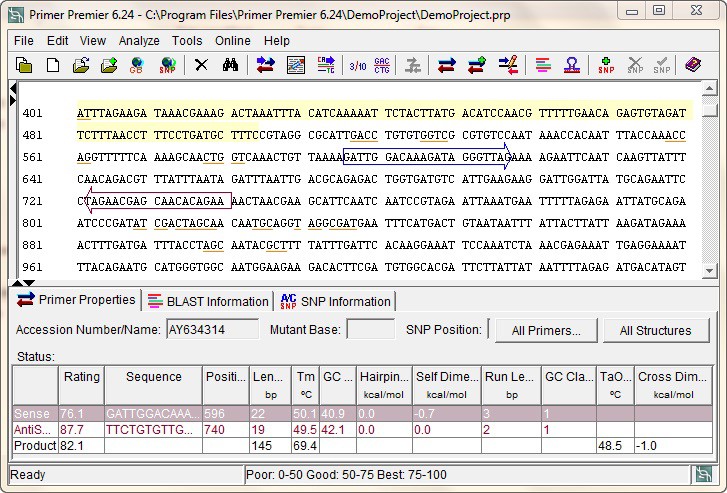This screenshot has width=727, height=493.
Task: Click the sequence view scroll down arrow
Action: [709, 271]
